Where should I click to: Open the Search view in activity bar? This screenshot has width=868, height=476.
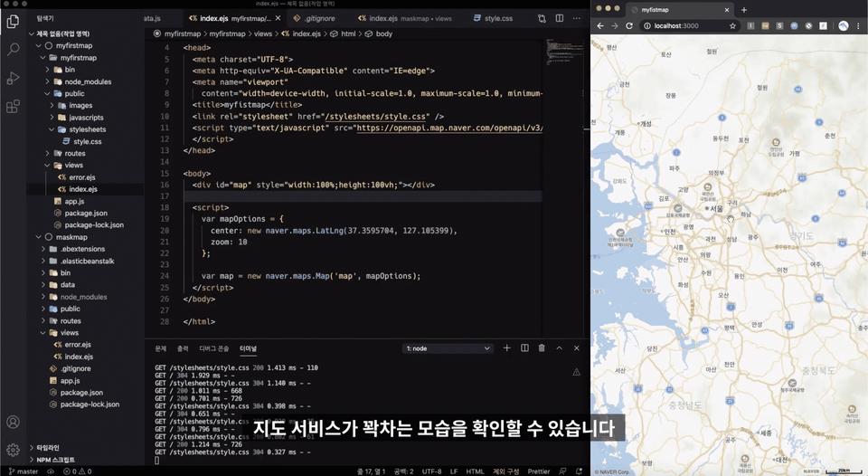point(13,49)
